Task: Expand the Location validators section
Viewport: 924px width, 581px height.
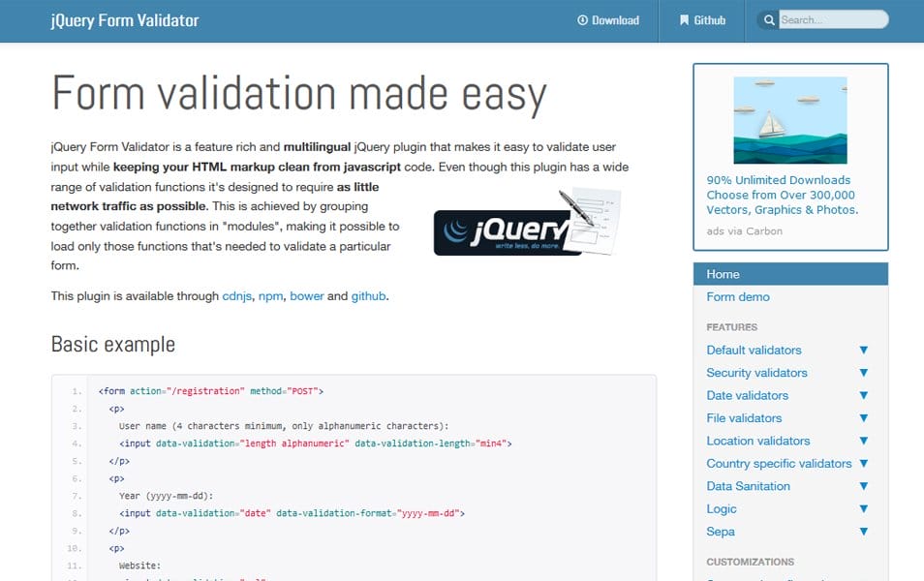Action: (862, 441)
